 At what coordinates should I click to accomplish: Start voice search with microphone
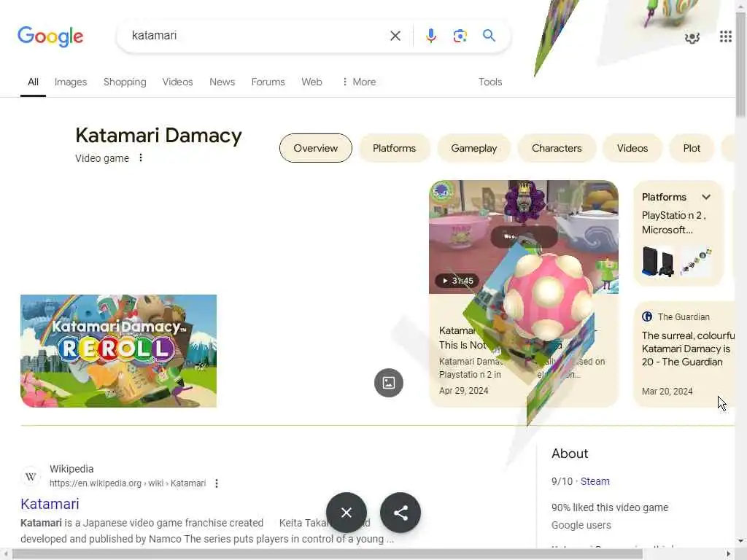(x=430, y=36)
